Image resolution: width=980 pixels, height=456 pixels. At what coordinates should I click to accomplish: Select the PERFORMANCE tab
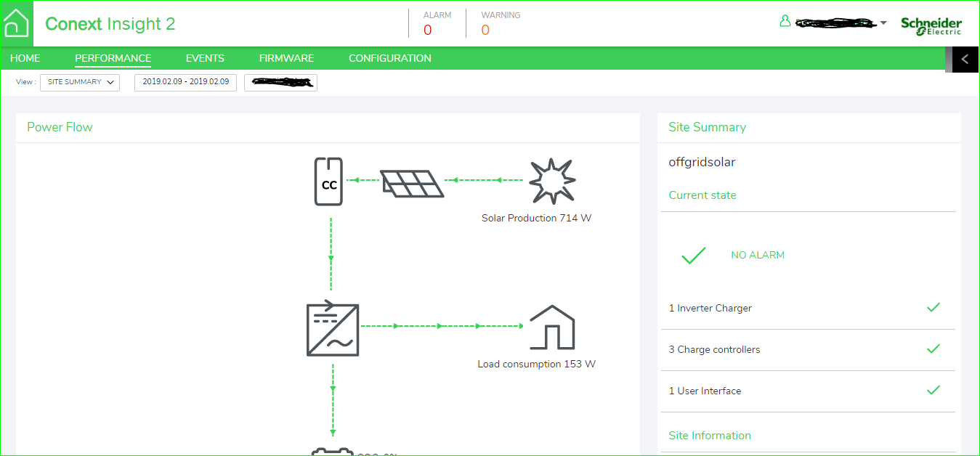pyautogui.click(x=113, y=58)
